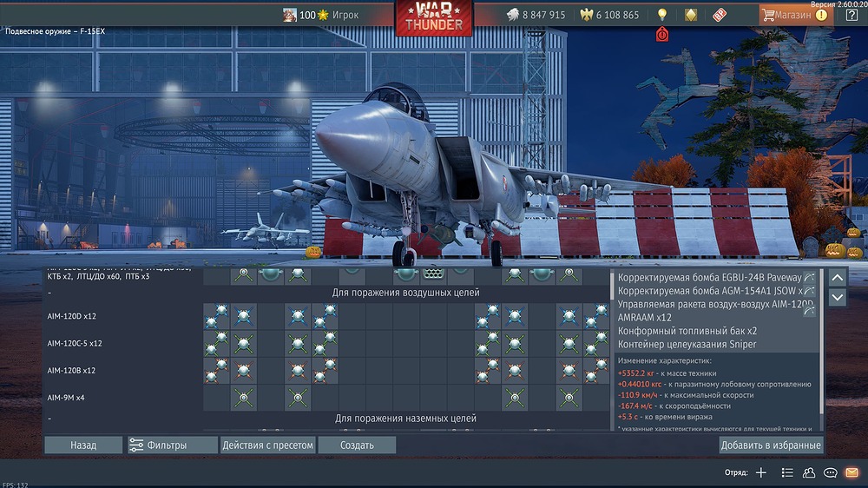Click the Silver Lions balance 8 847 915
The image size is (868, 488).
(536, 15)
